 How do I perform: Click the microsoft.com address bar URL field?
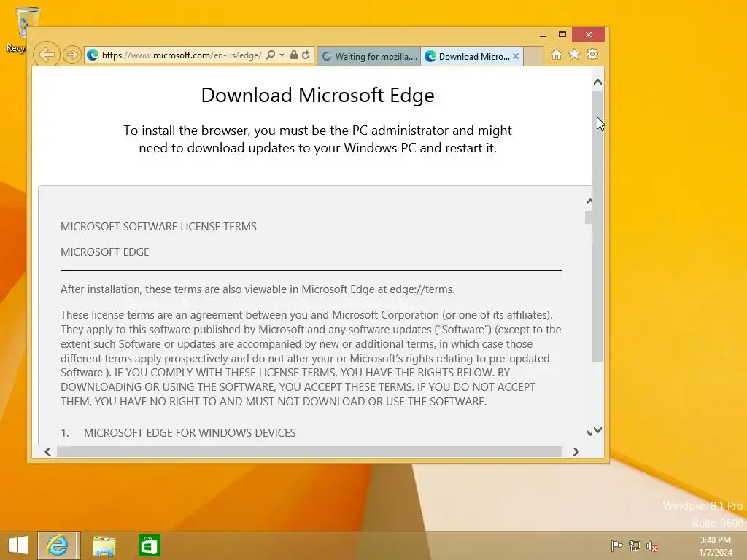181,55
